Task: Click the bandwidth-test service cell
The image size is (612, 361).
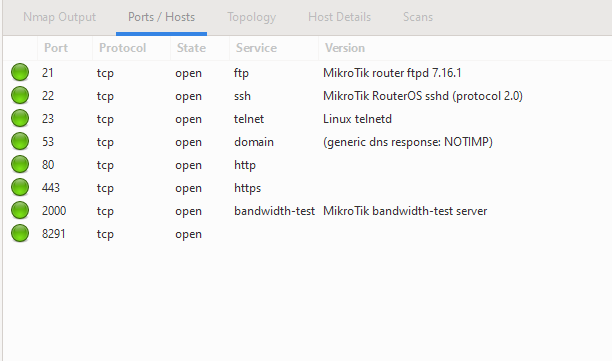Action: [x=274, y=211]
